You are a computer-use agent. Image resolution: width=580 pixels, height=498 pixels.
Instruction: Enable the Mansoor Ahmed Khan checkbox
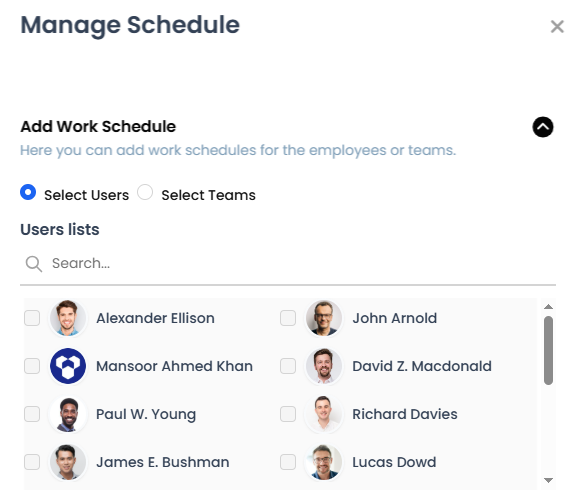pos(32,366)
